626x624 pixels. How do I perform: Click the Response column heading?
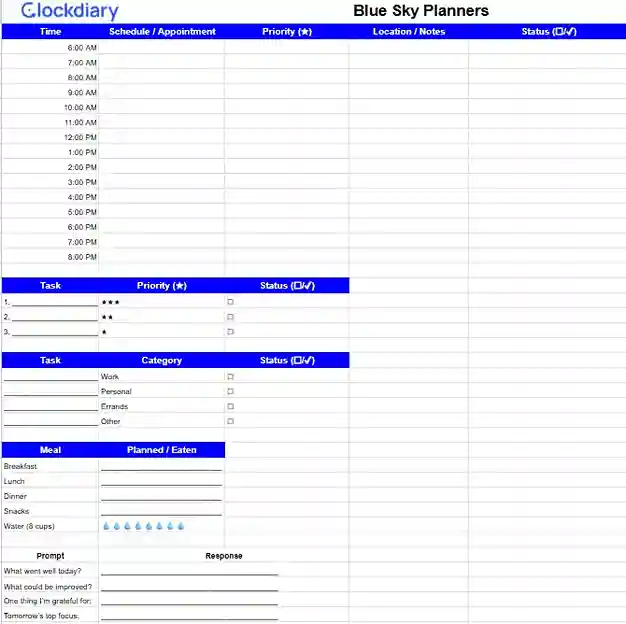224,556
